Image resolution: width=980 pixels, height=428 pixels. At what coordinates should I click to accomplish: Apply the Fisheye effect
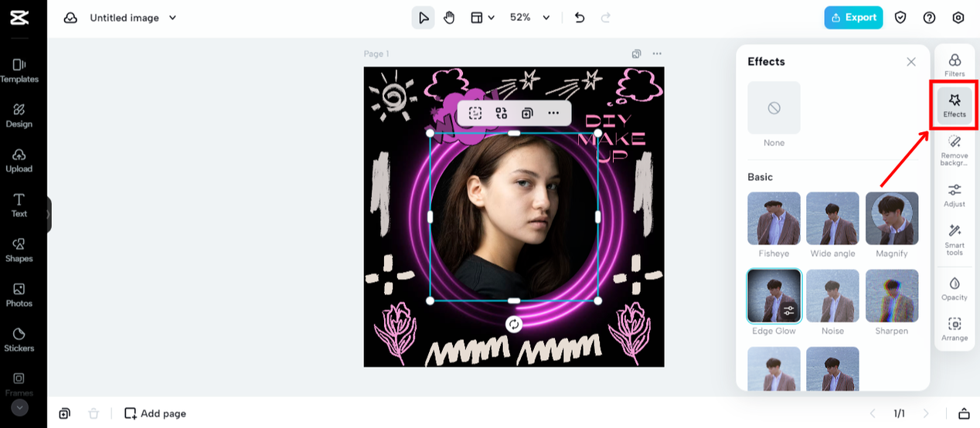[x=774, y=219]
